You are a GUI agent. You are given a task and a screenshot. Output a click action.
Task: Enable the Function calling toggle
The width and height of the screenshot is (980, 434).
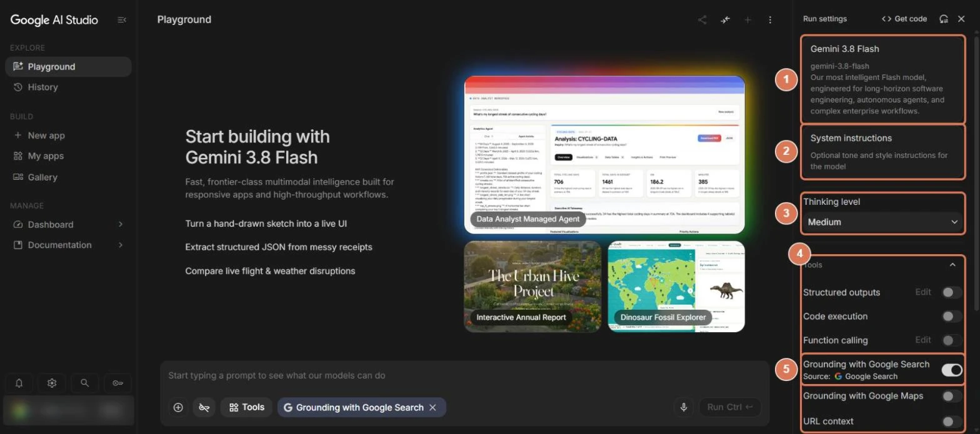(x=952, y=340)
